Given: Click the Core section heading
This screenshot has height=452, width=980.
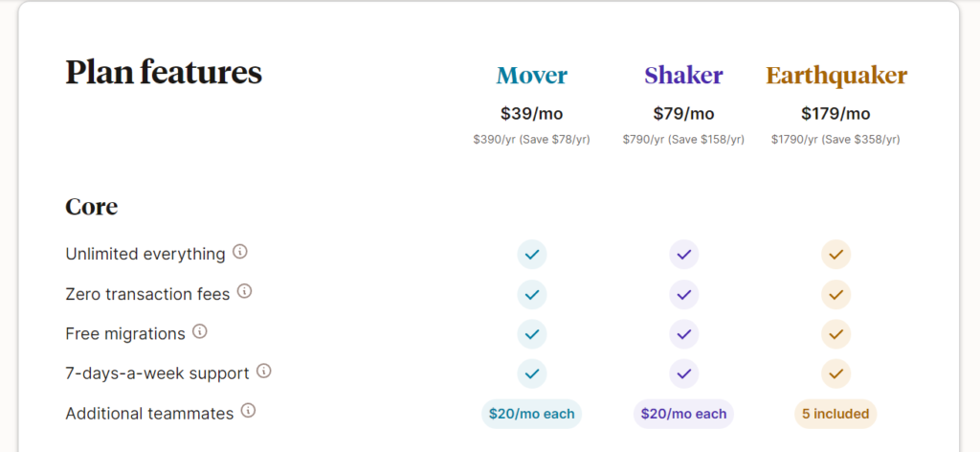Looking at the screenshot, I should [91, 207].
